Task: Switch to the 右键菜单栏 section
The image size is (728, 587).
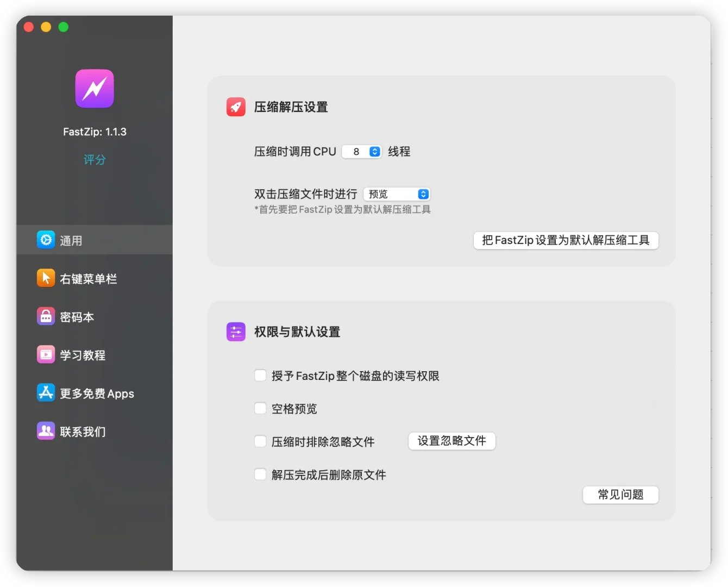Action: (87, 278)
